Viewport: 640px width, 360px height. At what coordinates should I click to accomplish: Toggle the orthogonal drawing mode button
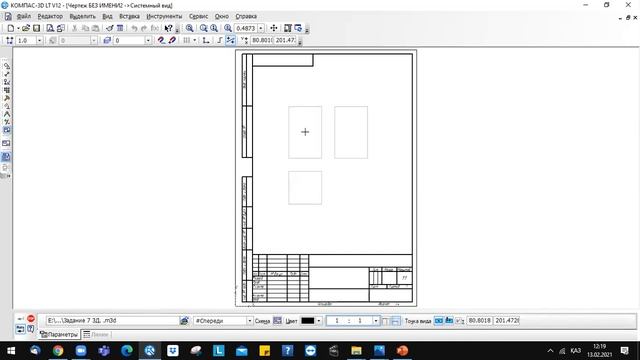click(x=220, y=40)
